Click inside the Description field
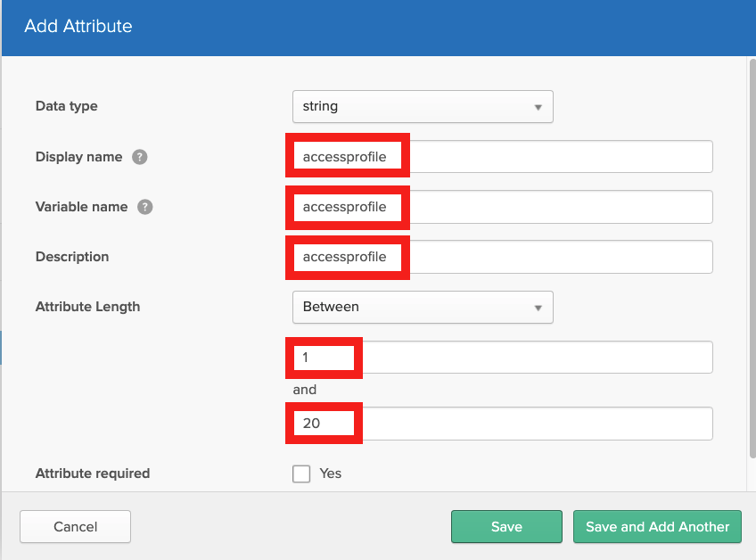 coord(499,256)
